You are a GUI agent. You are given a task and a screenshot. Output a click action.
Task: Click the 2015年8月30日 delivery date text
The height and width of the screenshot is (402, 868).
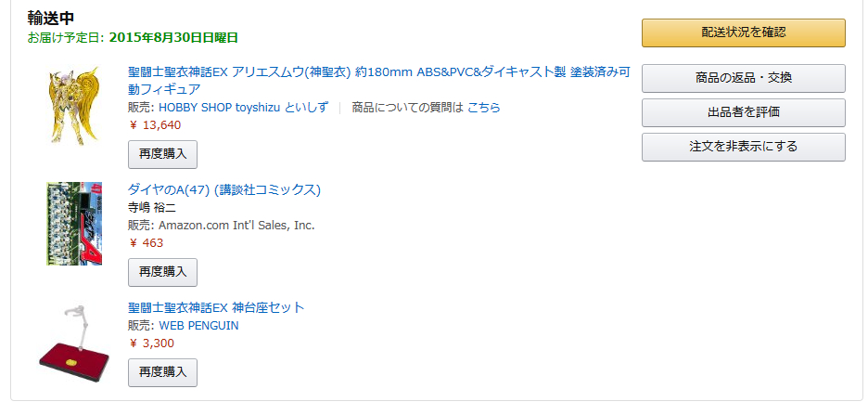[173, 38]
